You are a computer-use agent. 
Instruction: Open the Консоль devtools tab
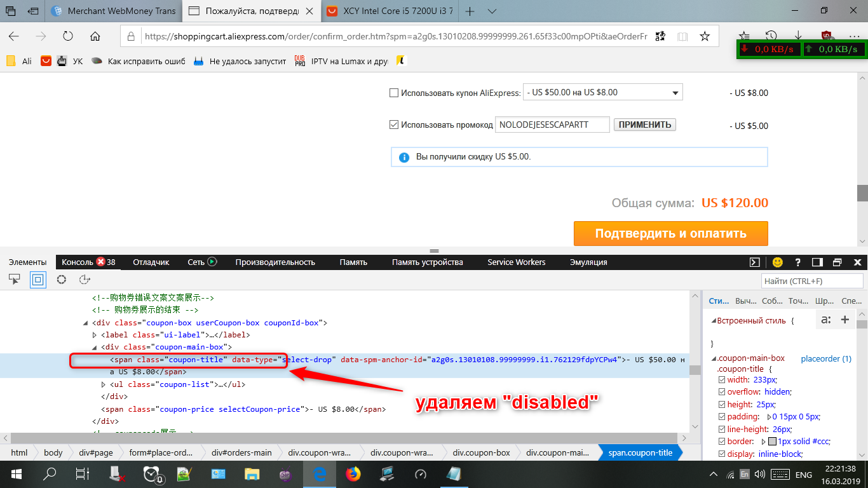click(x=88, y=262)
